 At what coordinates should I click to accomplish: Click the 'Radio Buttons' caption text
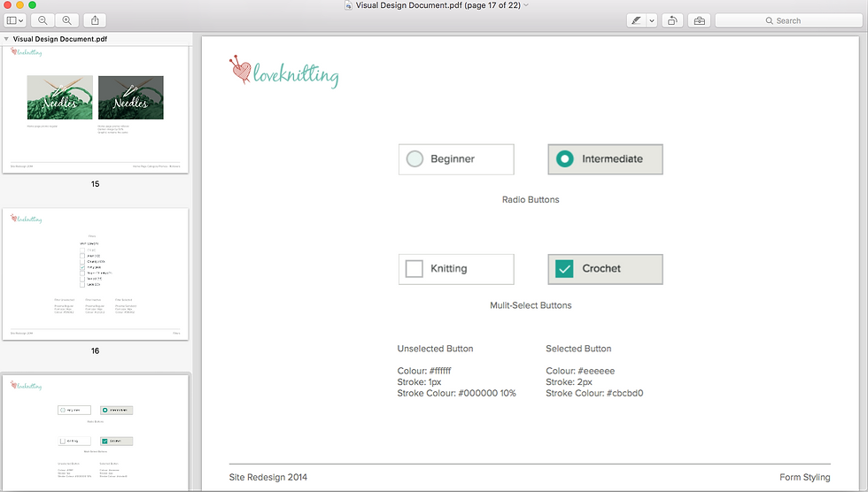coord(531,200)
